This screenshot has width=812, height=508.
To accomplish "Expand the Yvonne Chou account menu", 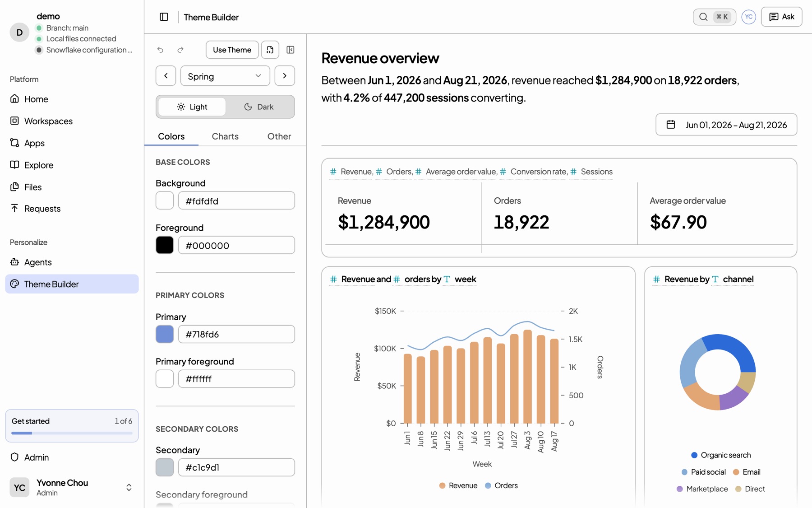I will coord(72,487).
